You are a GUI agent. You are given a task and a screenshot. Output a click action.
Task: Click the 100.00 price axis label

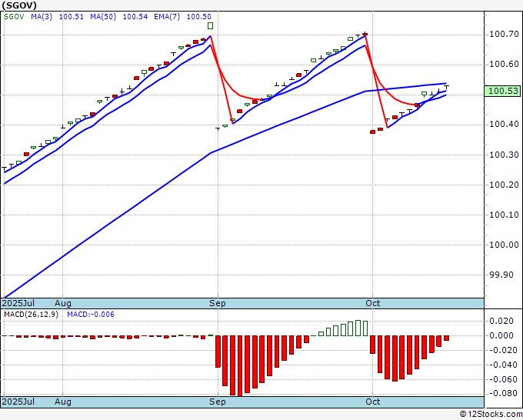click(x=504, y=245)
